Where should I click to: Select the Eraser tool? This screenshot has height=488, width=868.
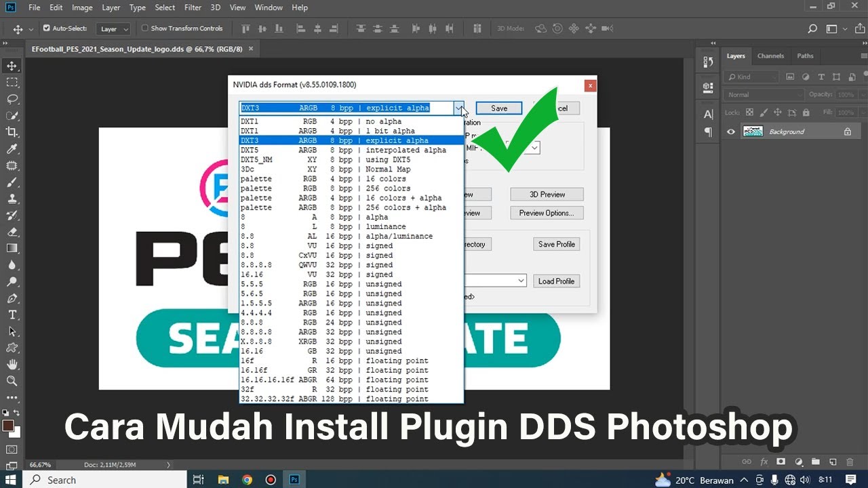[x=12, y=232]
